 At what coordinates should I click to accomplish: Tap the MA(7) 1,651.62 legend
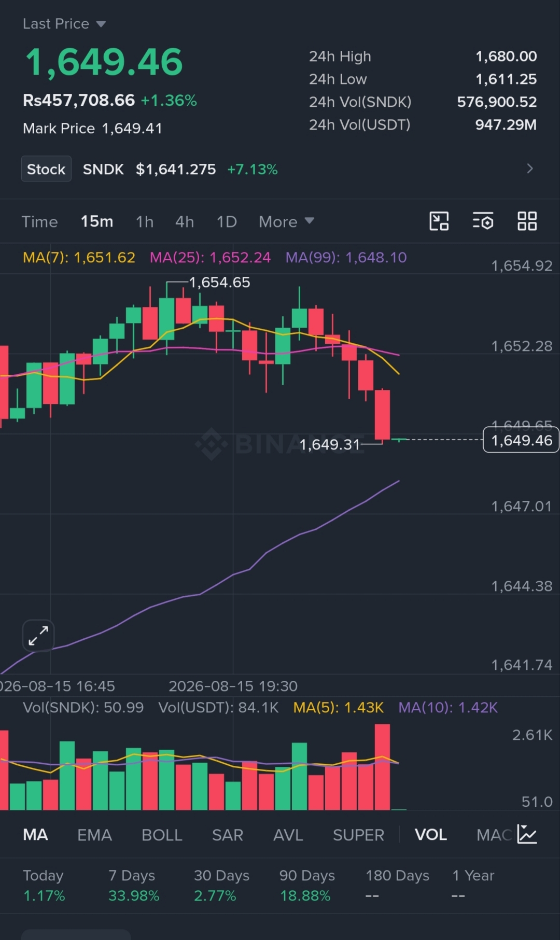coord(79,258)
